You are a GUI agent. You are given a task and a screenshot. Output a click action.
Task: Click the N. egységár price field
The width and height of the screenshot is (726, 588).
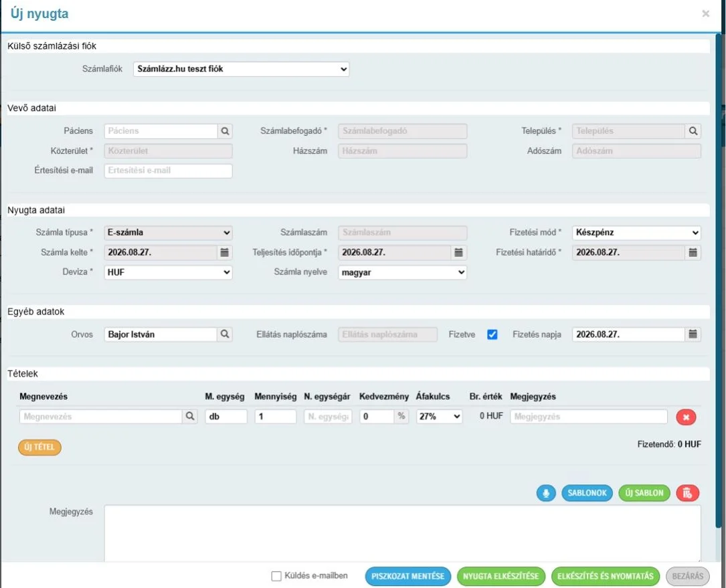point(328,416)
